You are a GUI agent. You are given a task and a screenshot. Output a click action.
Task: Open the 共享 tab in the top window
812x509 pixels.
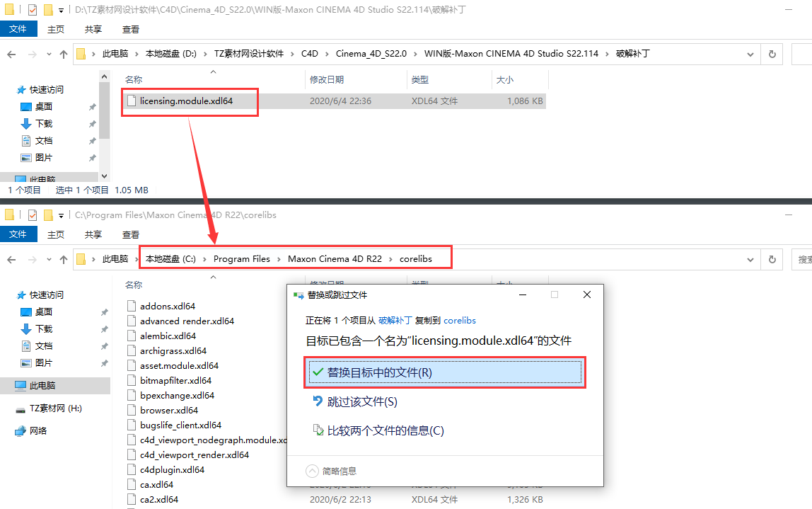(x=93, y=30)
